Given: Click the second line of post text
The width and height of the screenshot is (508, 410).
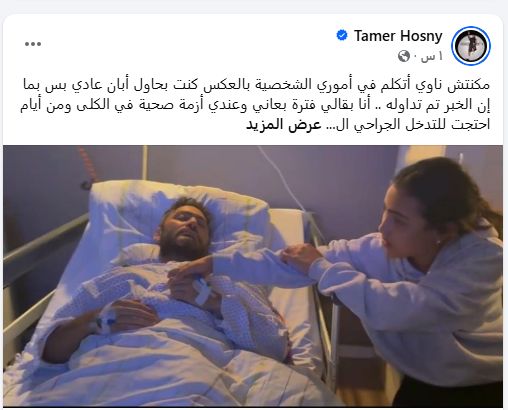Looking at the screenshot, I should tap(255, 105).
